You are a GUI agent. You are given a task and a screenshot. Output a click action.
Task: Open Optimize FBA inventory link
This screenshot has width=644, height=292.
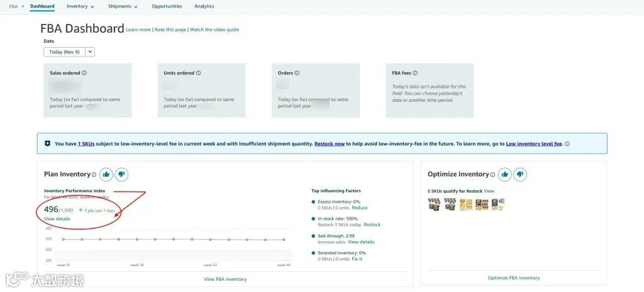click(x=514, y=278)
